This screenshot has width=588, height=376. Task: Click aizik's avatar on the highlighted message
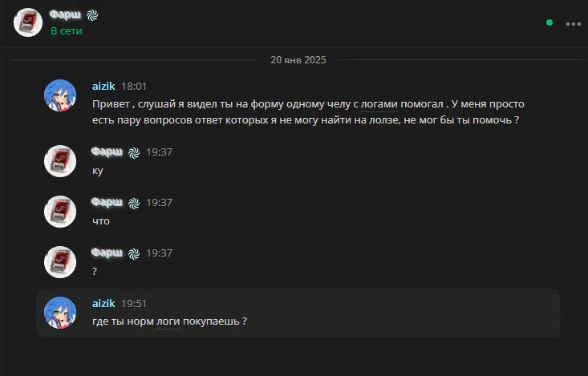tap(60, 313)
